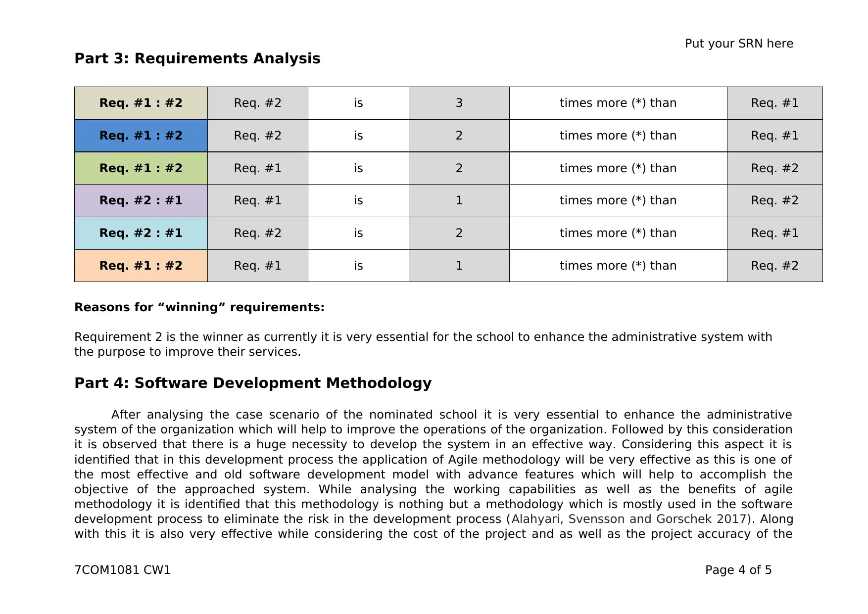Image resolution: width=868 pixels, height=614 pixels.
Task: Select the "2" cell in the light blue row
Action: click(459, 233)
